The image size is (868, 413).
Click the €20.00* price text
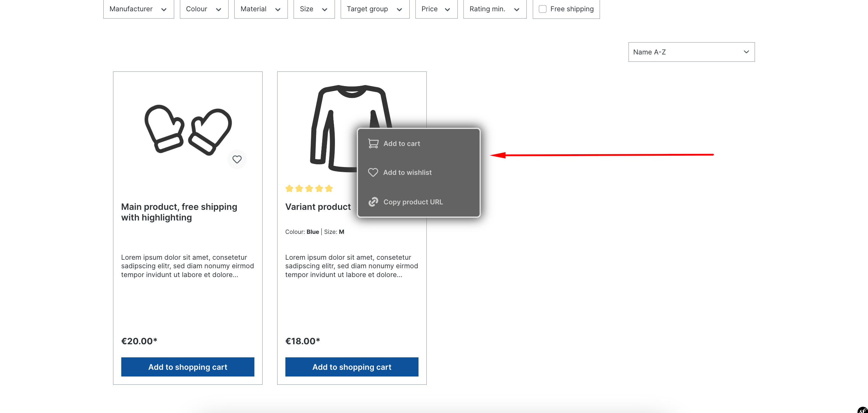coord(139,341)
